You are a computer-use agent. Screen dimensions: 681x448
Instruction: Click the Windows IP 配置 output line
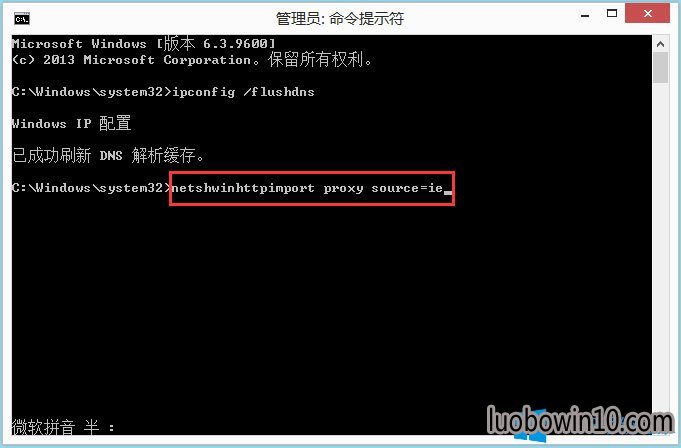(x=71, y=124)
